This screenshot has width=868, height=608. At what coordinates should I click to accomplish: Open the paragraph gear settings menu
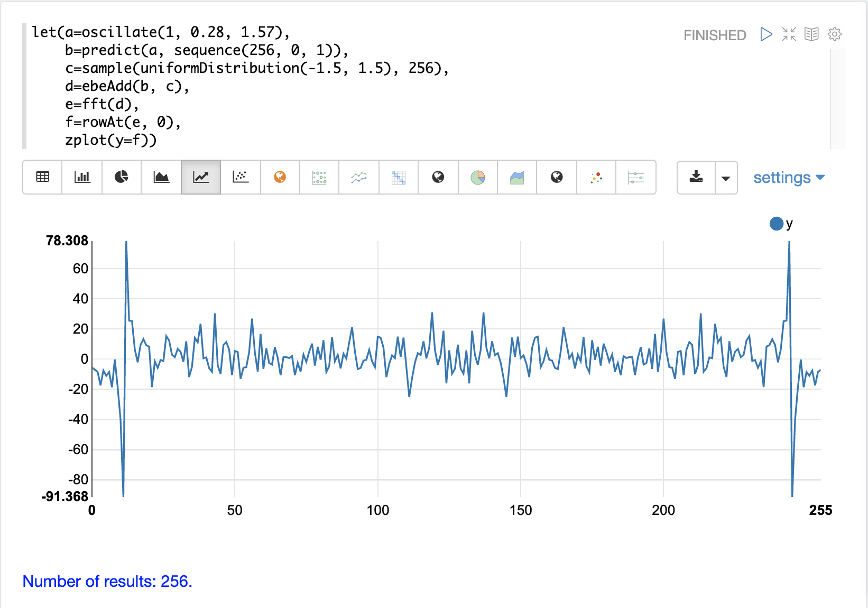tap(835, 34)
